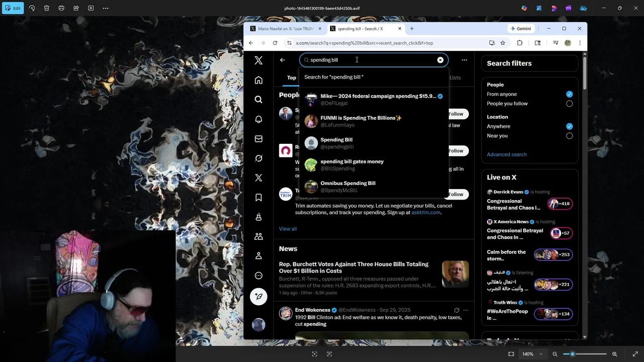The height and width of the screenshot is (362, 644).
Task: Open the account avatar at sidebar bottom
Action: [x=258, y=325]
